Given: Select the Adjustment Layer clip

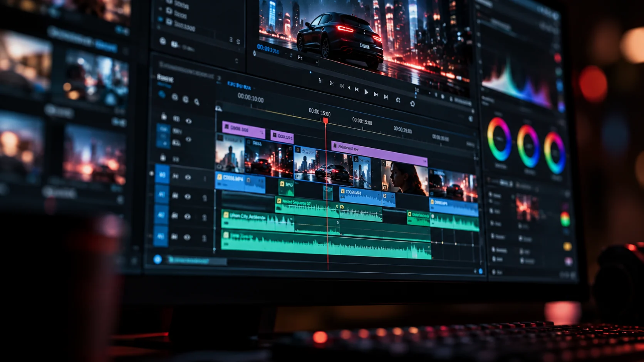Looking at the screenshot, I should 379,153.
